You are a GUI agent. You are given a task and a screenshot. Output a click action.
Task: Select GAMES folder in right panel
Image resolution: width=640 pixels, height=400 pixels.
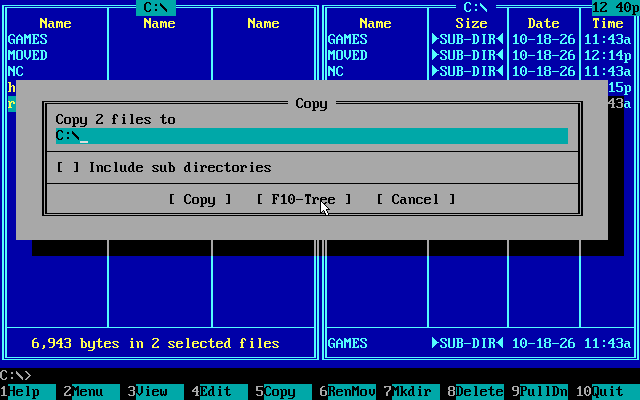click(x=348, y=39)
